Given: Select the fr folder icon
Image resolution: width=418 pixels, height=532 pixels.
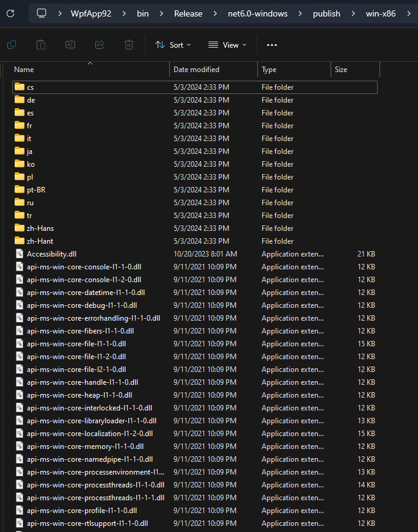Looking at the screenshot, I should [x=20, y=126].
